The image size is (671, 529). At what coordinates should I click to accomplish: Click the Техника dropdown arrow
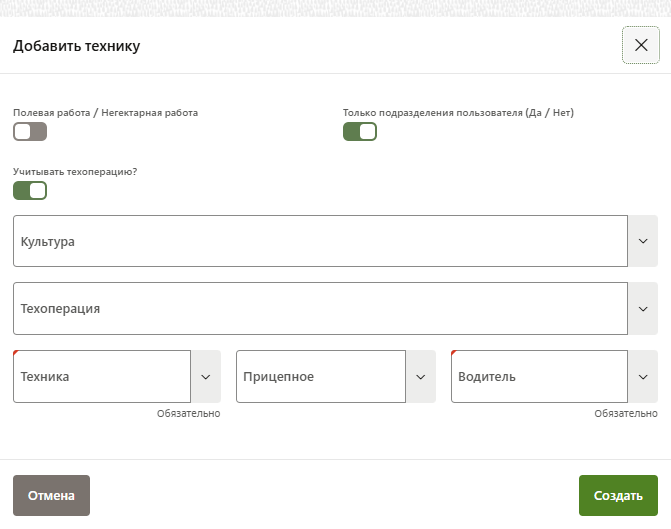206,377
